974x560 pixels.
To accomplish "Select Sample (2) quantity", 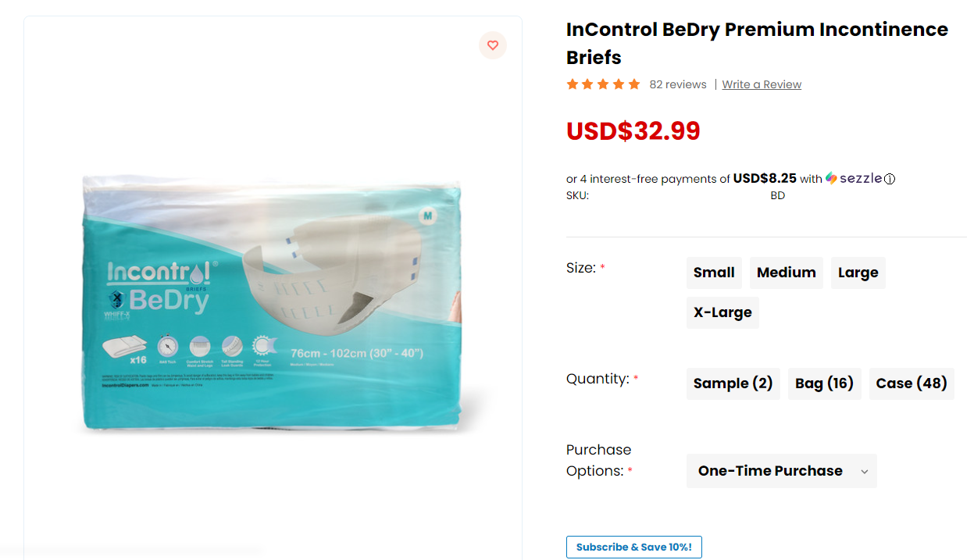I will click(x=733, y=383).
